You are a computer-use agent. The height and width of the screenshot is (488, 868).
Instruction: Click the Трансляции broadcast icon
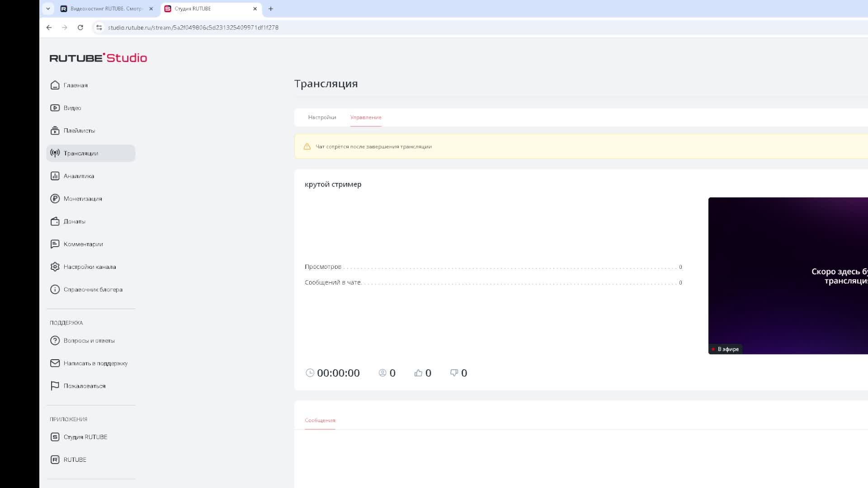coord(55,153)
